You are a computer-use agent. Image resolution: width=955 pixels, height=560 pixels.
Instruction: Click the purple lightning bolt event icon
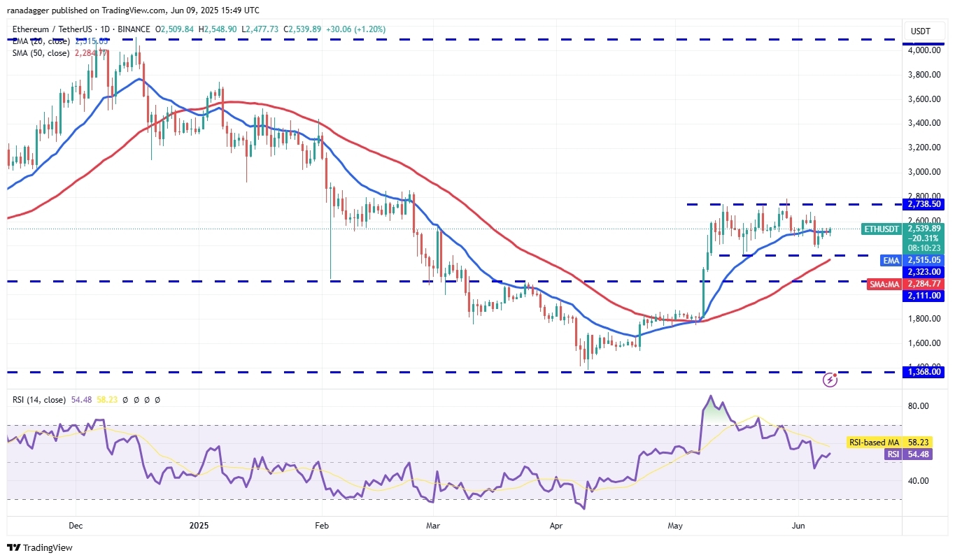pos(830,380)
